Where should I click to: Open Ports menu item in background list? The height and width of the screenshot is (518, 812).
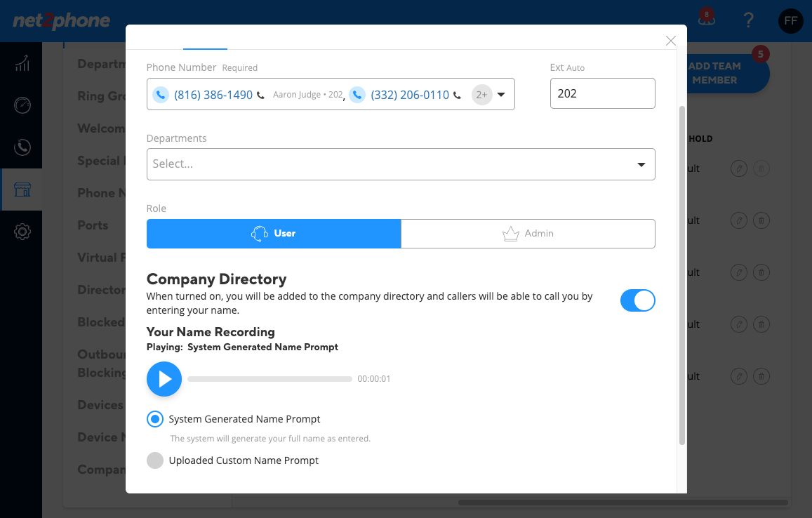(x=93, y=225)
